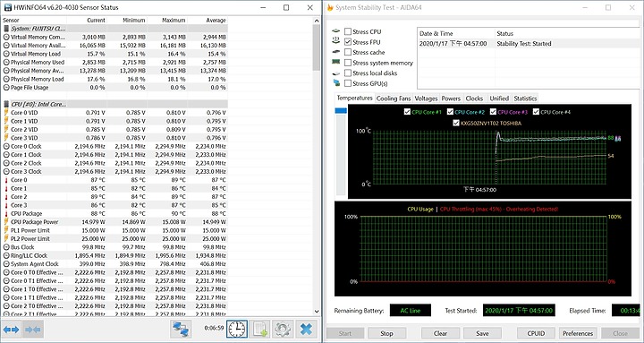Click the HWiNFO clock reset timer icon

point(237,329)
